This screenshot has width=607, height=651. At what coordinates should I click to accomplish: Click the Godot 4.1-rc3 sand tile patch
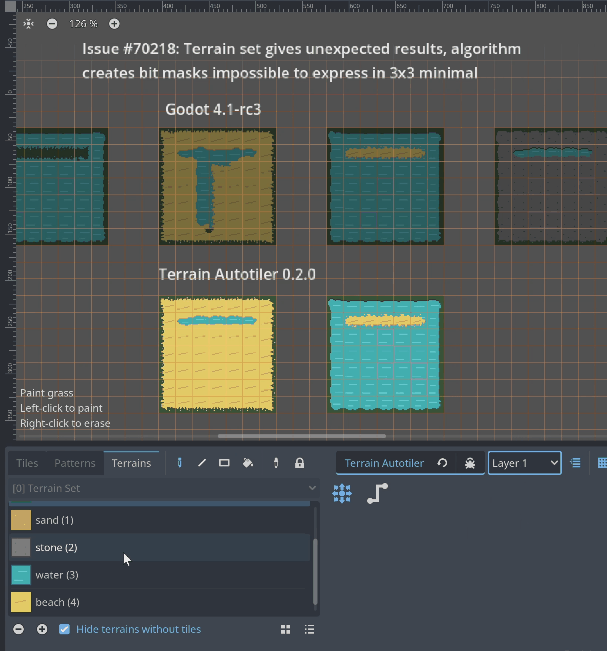coord(218,186)
